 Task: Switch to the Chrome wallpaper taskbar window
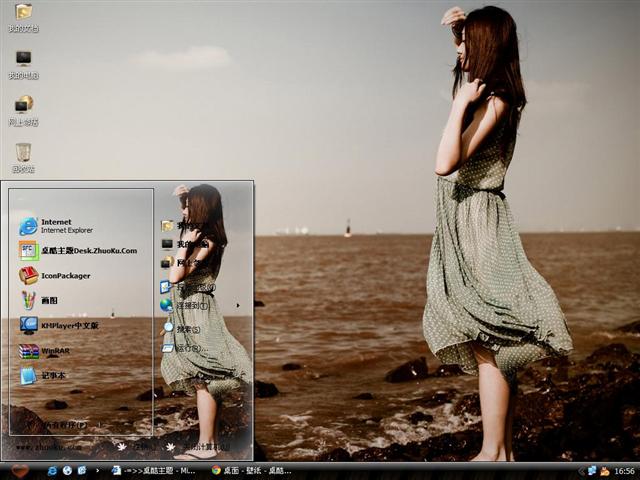click(252, 470)
